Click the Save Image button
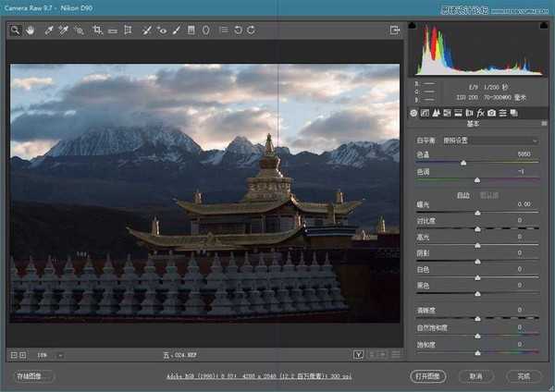The width and height of the screenshot is (555, 392). point(34,376)
